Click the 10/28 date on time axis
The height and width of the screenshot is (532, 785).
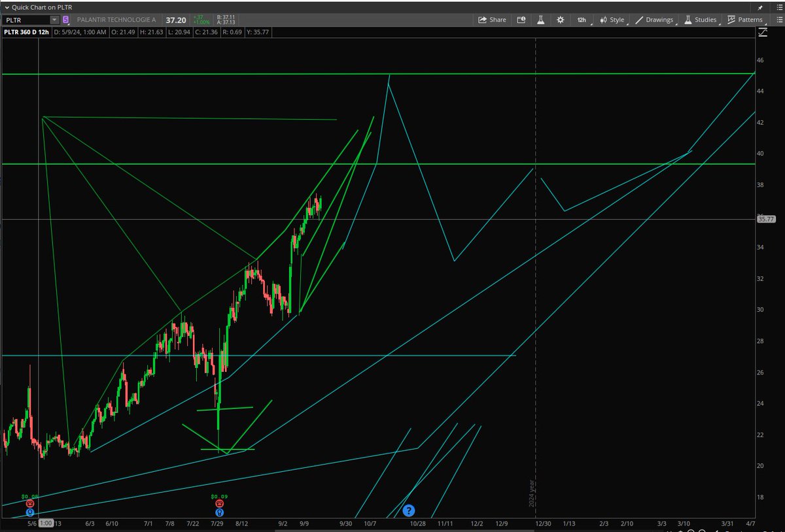pos(417,524)
